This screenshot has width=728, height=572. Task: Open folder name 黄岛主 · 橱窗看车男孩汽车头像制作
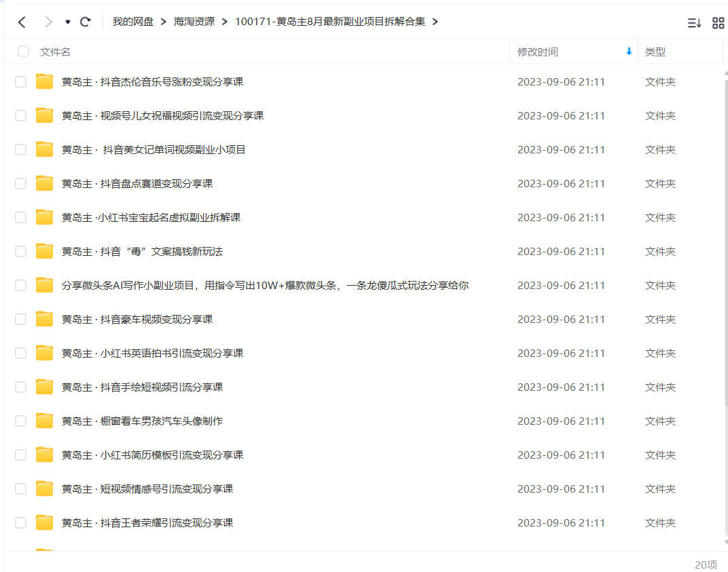pos(143,421)
